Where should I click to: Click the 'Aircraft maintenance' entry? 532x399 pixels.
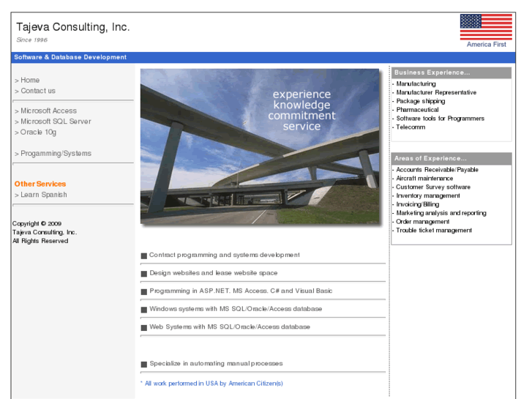(424, 179)
